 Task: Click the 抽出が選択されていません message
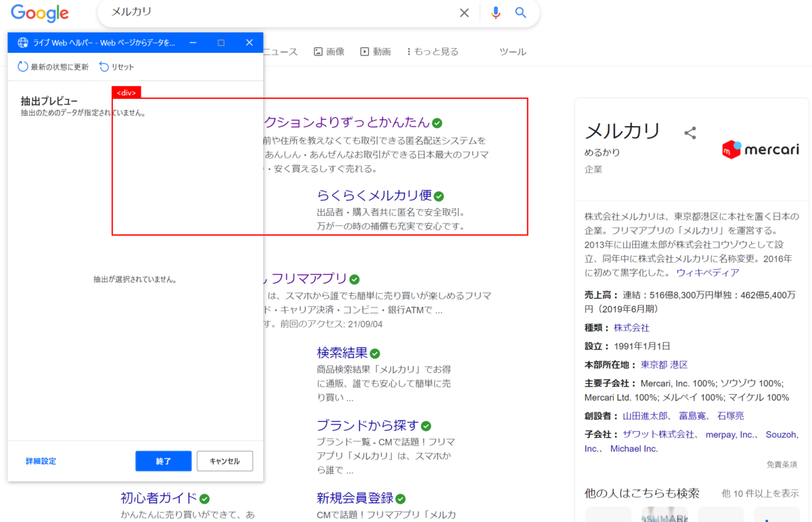tap(135, 279)
